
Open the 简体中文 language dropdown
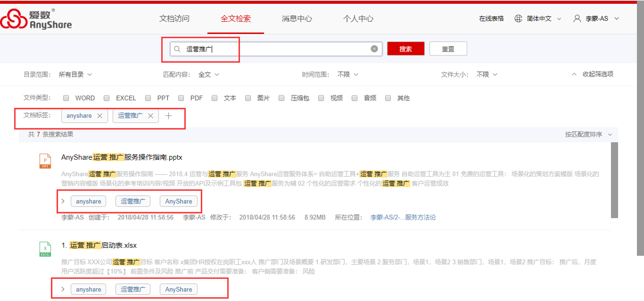[543, 19]
